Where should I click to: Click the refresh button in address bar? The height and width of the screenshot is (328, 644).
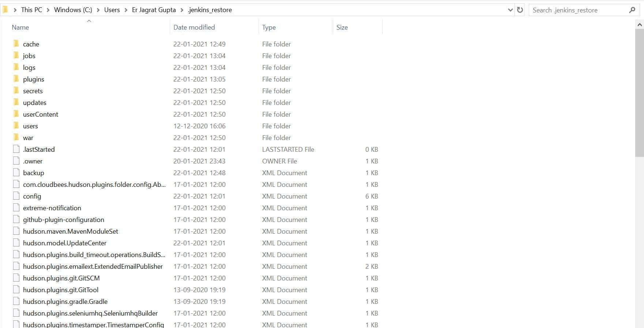520,10
